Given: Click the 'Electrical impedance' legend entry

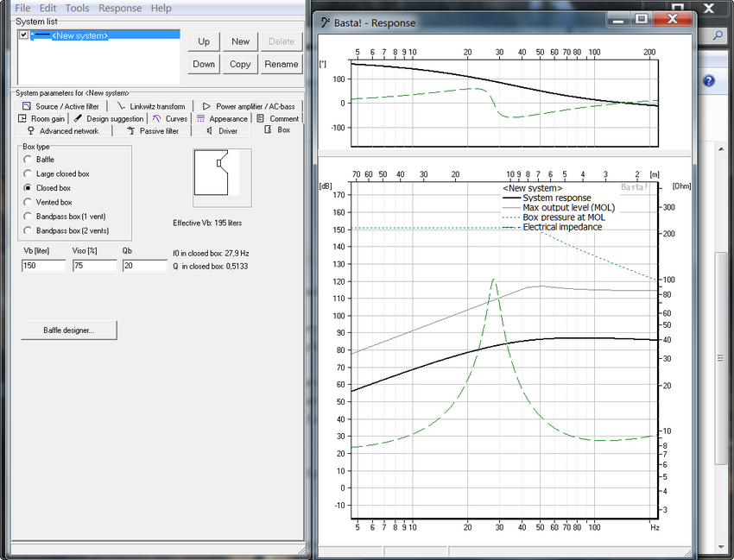Looking at the screenshot, I should tap(562, 228).
